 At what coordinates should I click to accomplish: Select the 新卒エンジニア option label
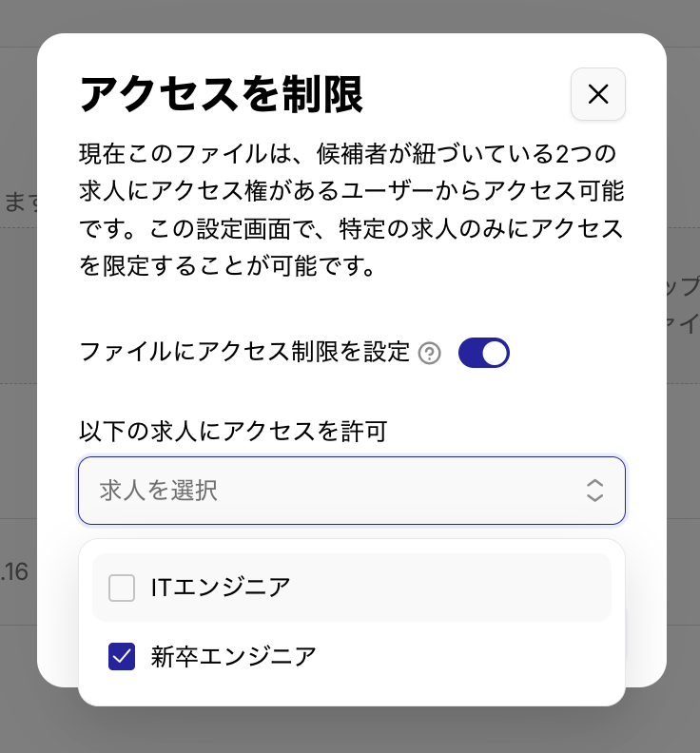click(x=233, y=656)
